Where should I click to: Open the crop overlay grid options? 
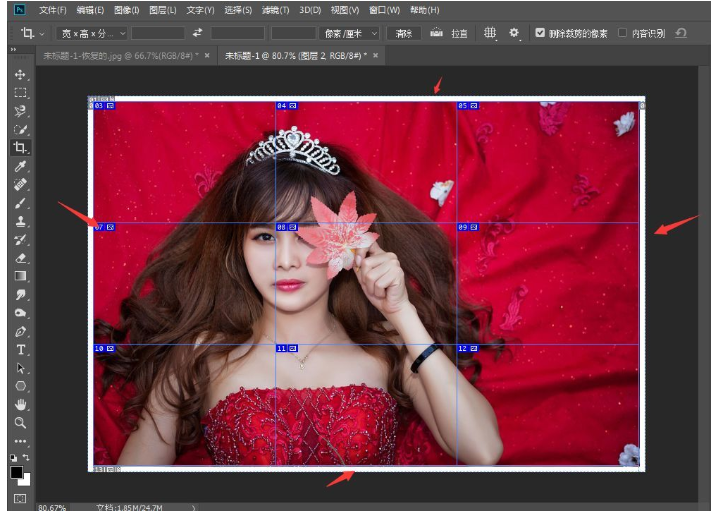[490, 33]
